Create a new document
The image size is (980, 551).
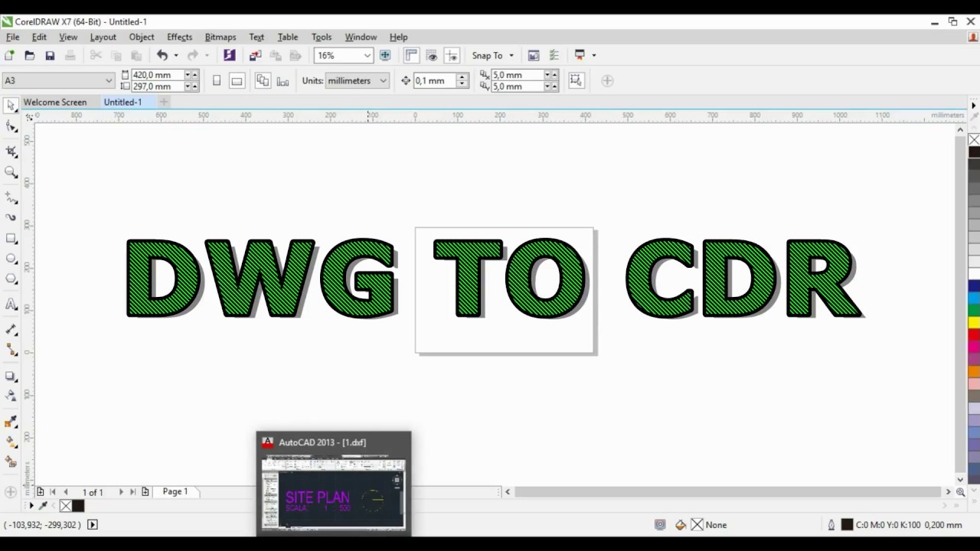(9, 55)
